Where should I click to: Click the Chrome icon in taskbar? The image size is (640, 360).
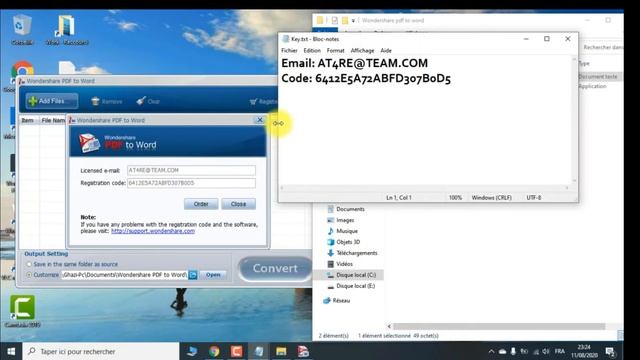pyautogui.click(x=214, y=351)
